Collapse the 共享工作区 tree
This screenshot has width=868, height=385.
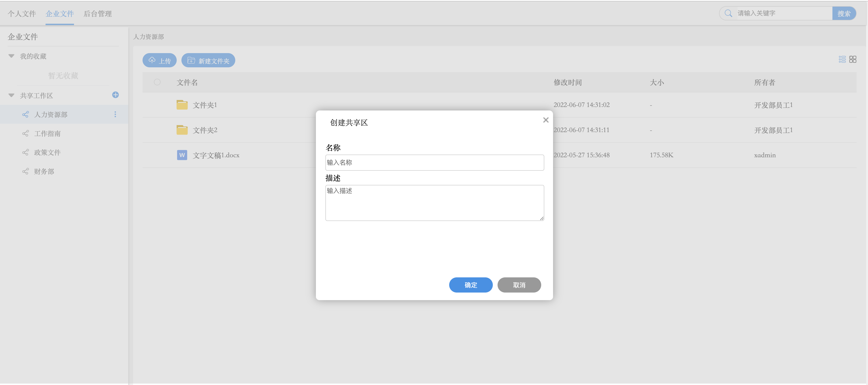(x=11, y=95)
